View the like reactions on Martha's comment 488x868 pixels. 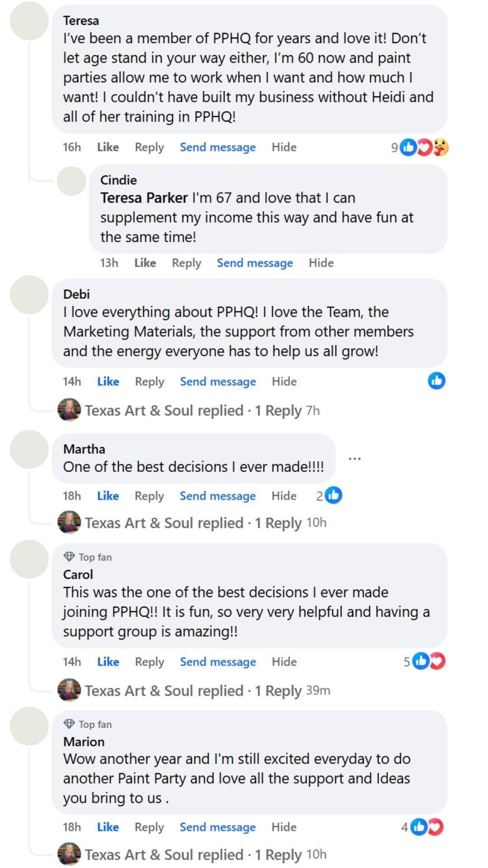click(330, 495)
